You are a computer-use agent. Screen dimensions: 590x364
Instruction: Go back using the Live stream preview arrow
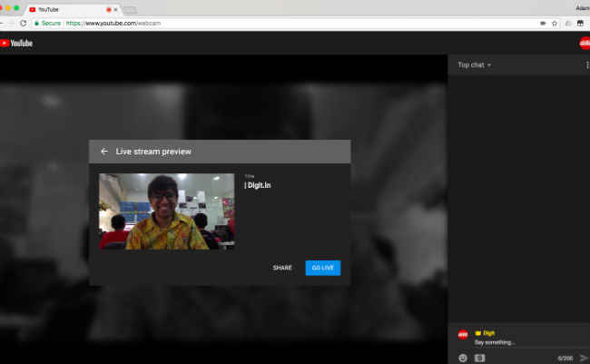[104, 152]
